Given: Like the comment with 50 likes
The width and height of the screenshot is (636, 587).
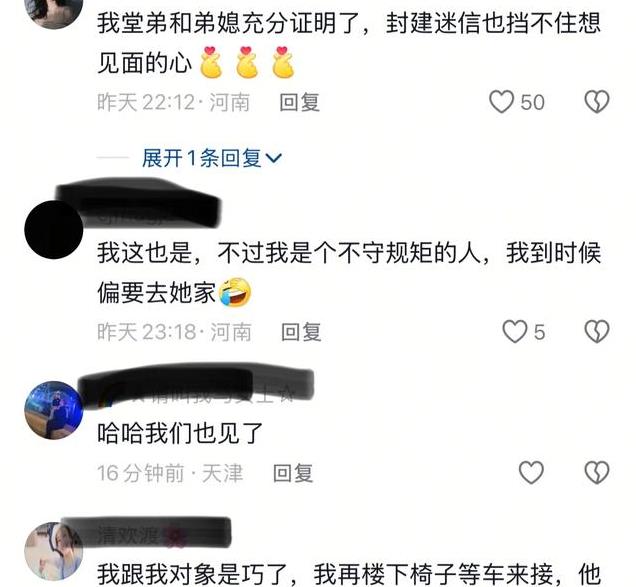Looking at the screenshot, I should (x=501, y=101).
